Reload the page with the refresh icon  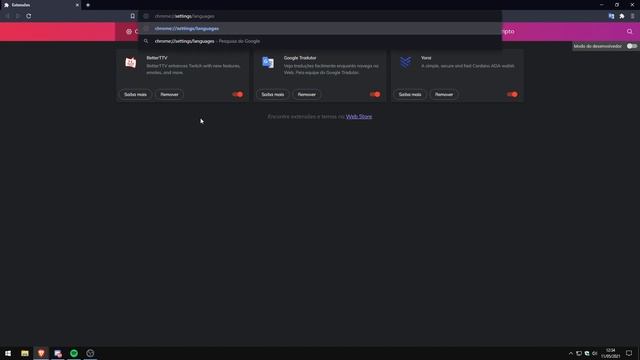pos(29,16)
